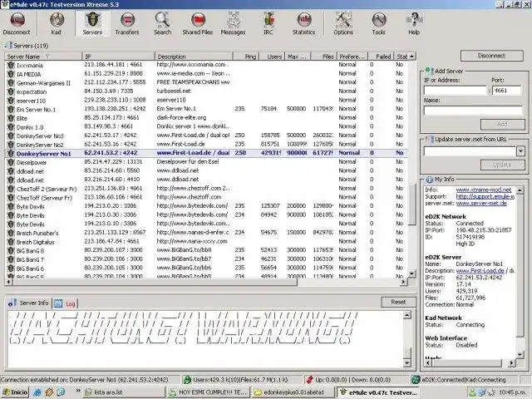This screenshot has width=532, height=399.
Task: Open the support.emule link
Action: coord(485,197)
